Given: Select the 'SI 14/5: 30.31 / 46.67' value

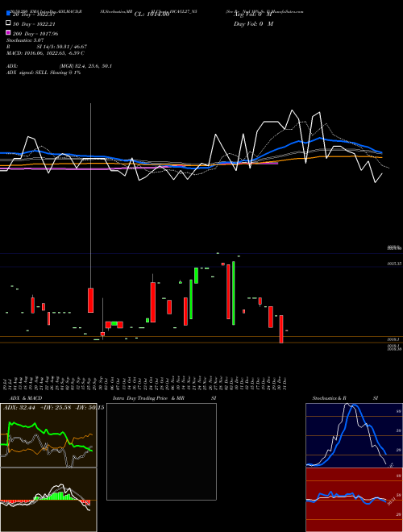Looking at the screenshot, I should [x=62, y=47].
